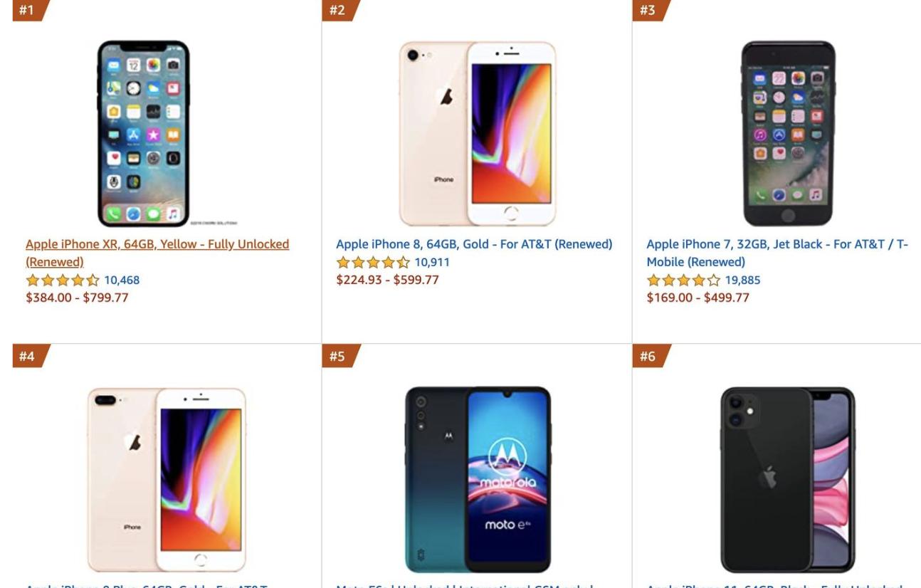Viewport: 921px width, 588px height.
Task: View the 10,468 reviews for iPhone XR
Action: tap(122, 280)
